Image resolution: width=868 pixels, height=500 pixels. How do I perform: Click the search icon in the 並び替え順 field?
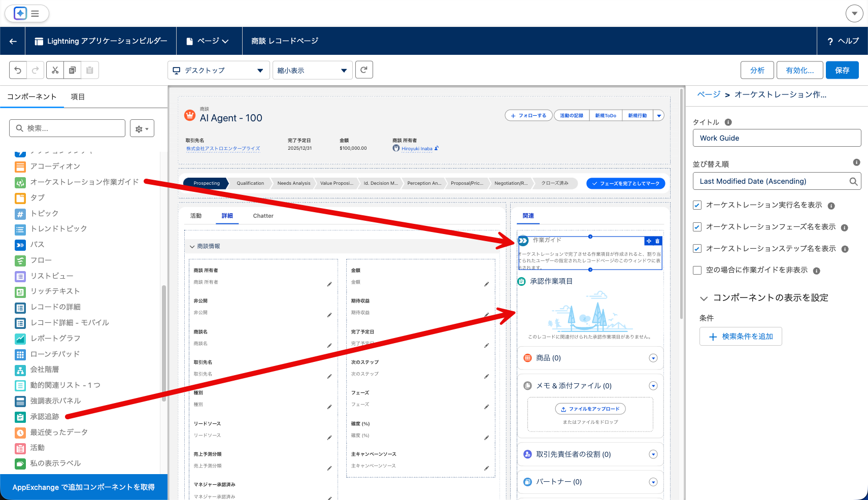coord(854,181)
